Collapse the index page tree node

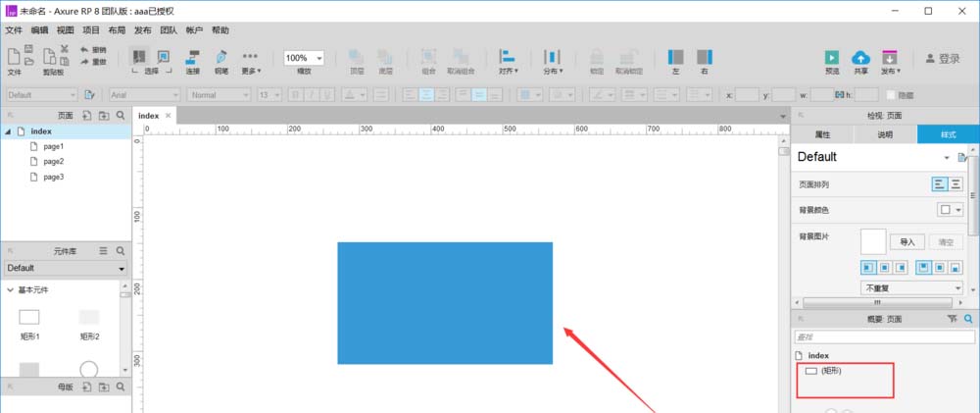pyautogui.click(x=8, y=131)
